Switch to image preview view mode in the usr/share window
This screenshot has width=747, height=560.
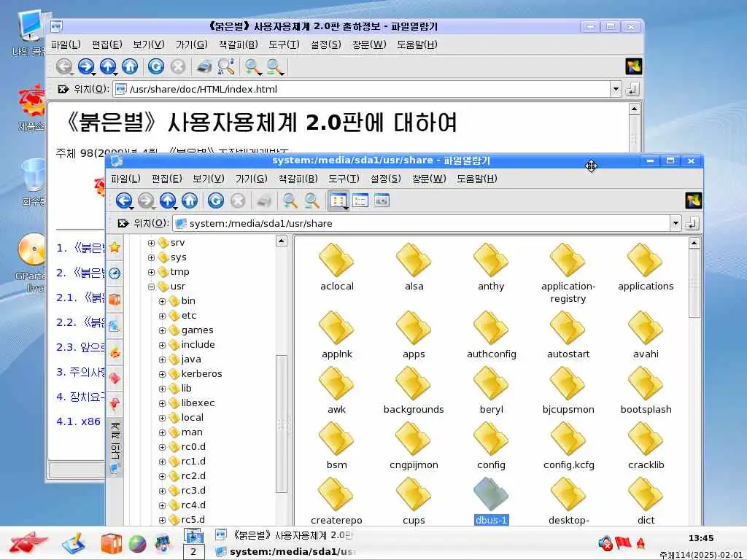coord(382,201)
